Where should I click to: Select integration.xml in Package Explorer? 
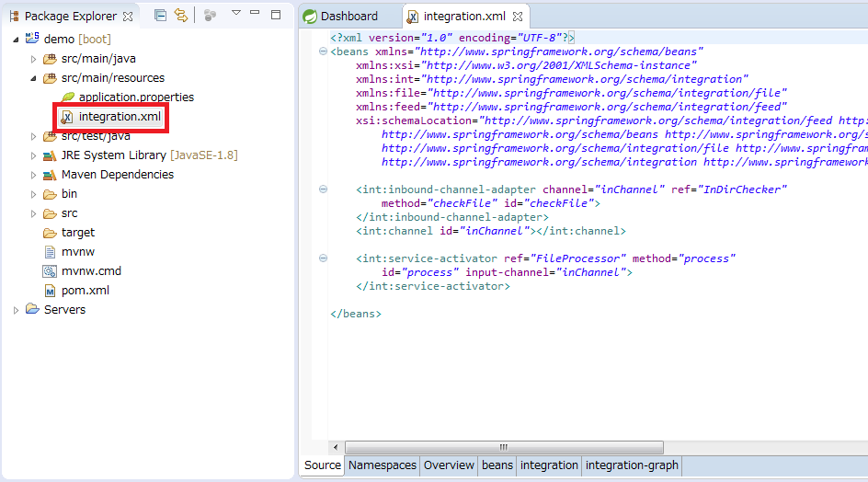tap(120, 117)
